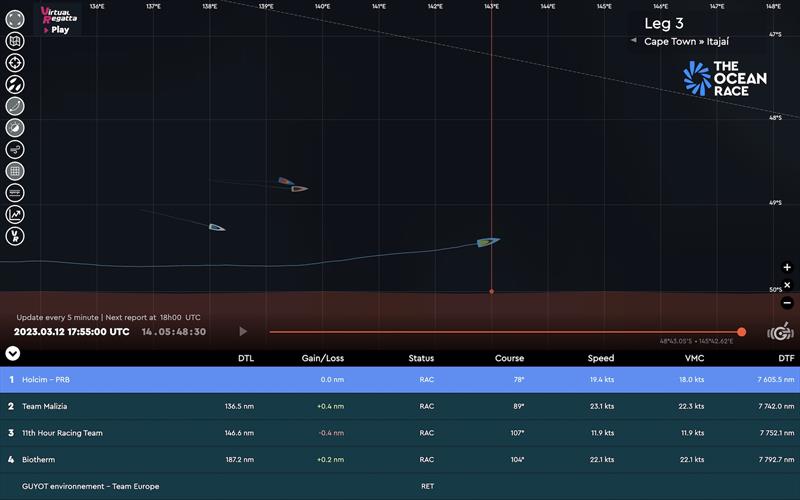The height and width of the screenshot is (500, 800).
Task: Click the Status column header
Action: (x=421, y=358)
